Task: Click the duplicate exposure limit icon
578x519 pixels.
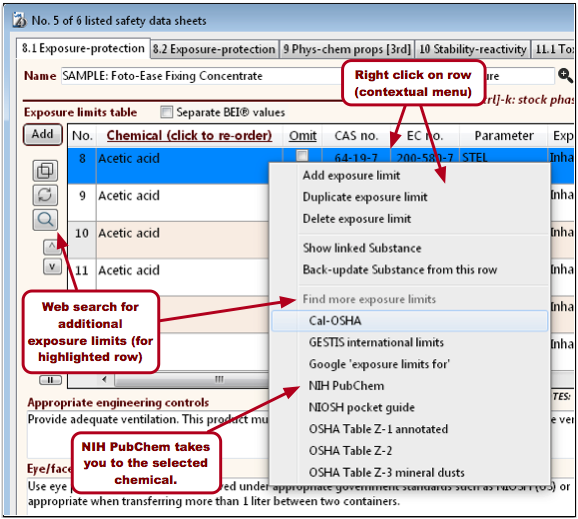Action: click(x=45, y=171)
